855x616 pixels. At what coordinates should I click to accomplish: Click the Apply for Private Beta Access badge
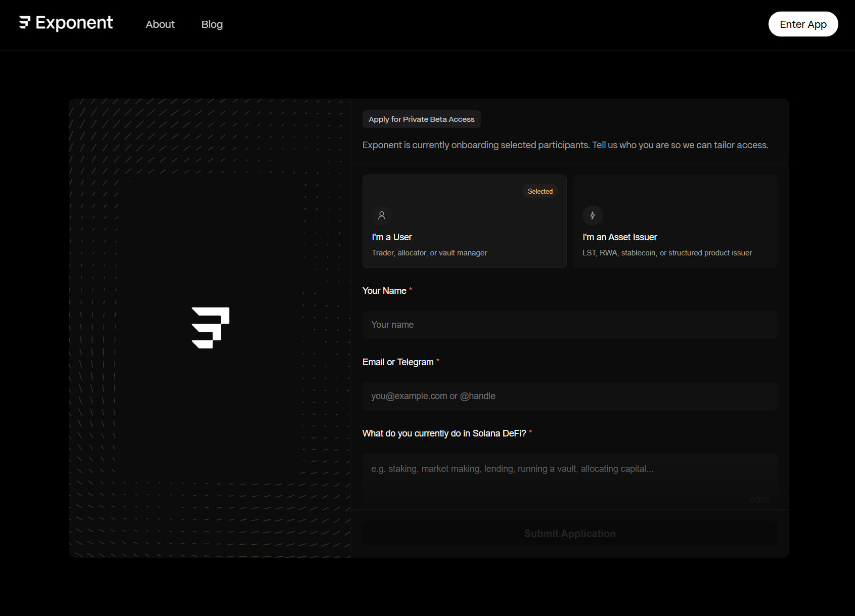pos(421,119)
